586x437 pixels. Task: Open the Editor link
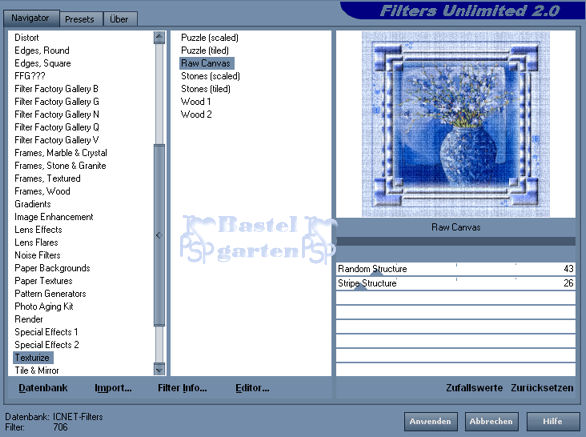252,388
